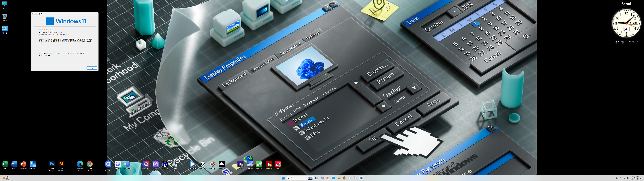Click the active Windows 정보 taskbar button
The height and width of the screenshot is (181, 644).
coord(361,178)
